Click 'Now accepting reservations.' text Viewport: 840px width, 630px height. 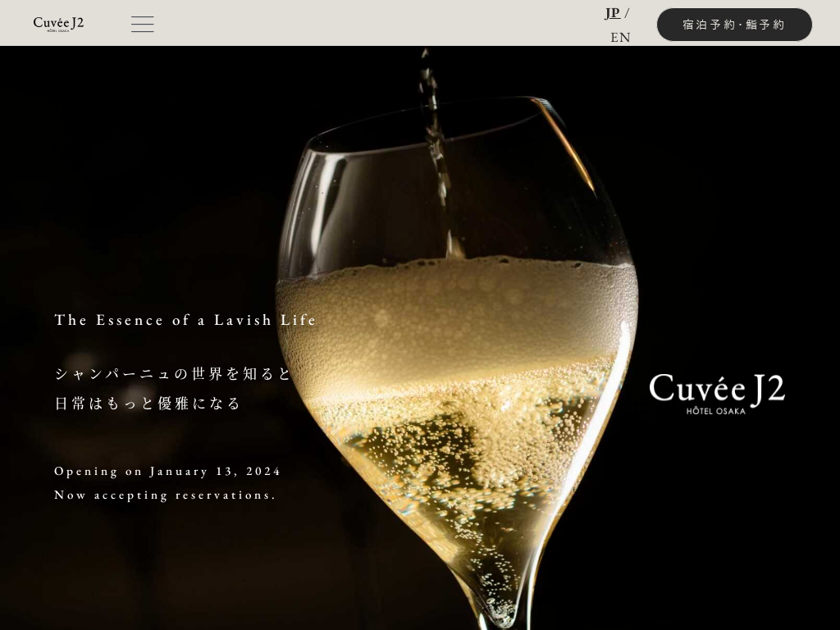tap(165, 495)
